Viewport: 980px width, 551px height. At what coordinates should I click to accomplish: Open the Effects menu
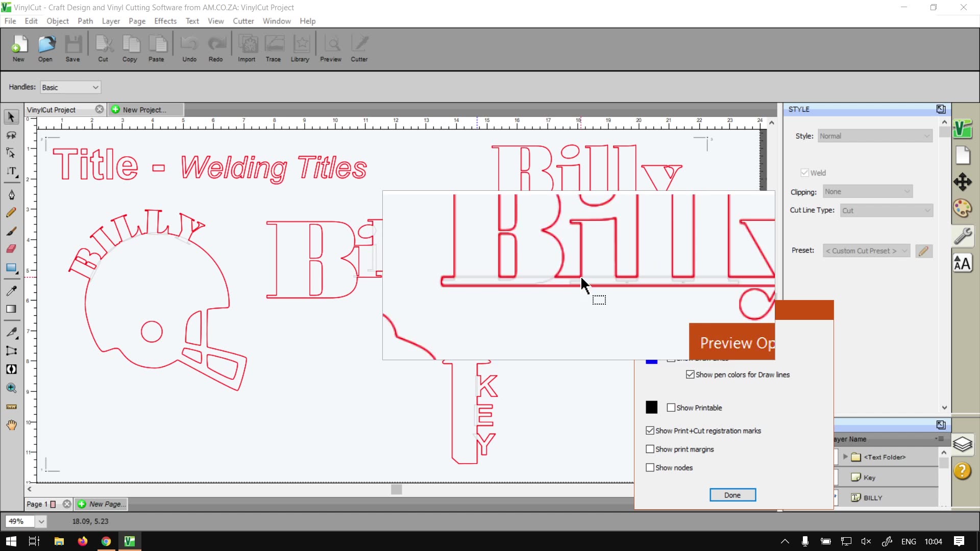point(165,21)
